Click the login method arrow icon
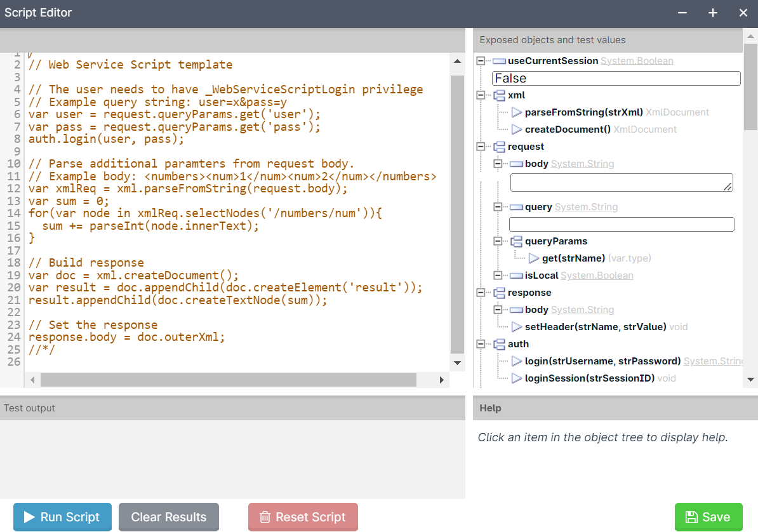The height and width of the screenshot is (532, 758). [x=517, y=361]
